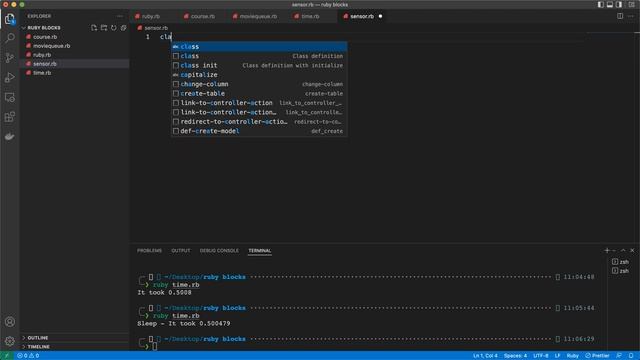Open the Manage gear icon

point(9,341)
